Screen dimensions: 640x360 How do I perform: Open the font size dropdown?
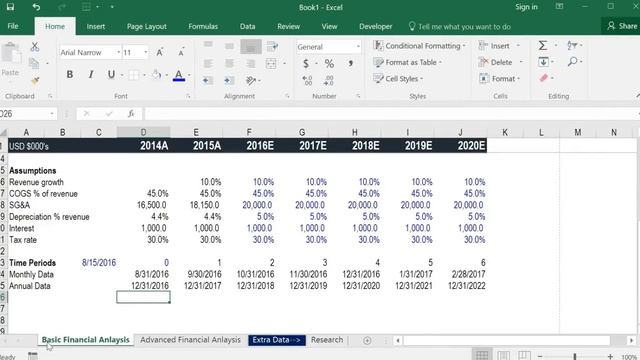[x=145, y=52]
